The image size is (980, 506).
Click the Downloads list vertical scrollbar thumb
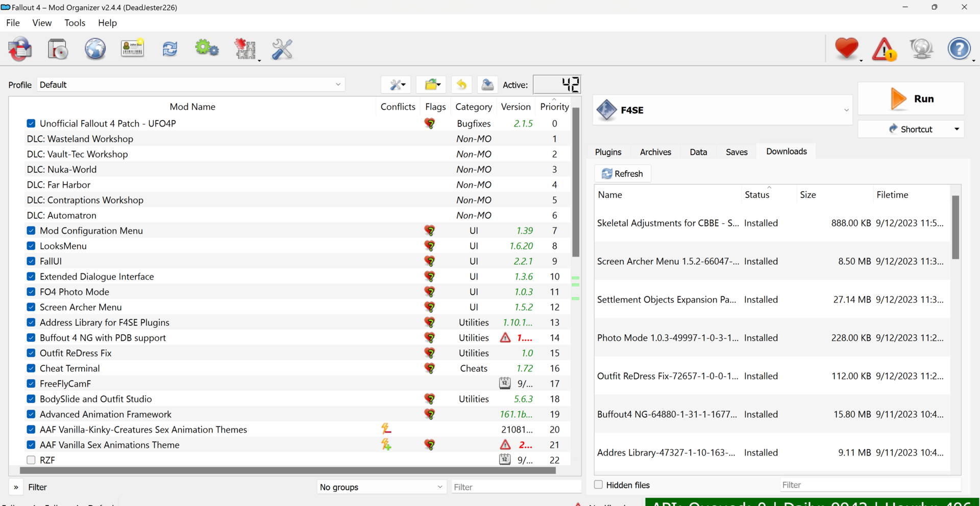955,227
